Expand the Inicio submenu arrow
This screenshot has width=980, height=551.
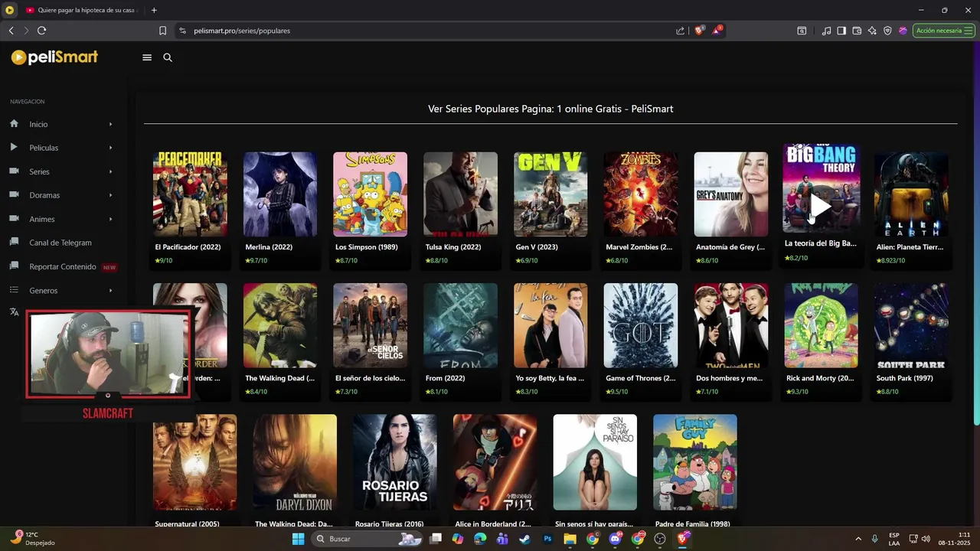pos(110,124)
